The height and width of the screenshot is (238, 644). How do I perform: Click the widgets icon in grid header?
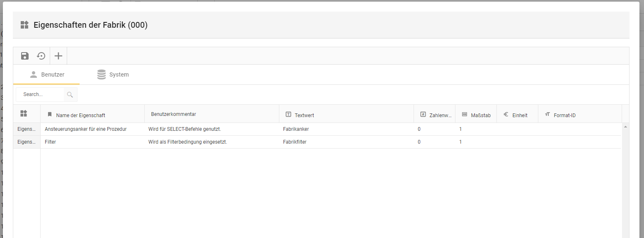pos(24,113)
